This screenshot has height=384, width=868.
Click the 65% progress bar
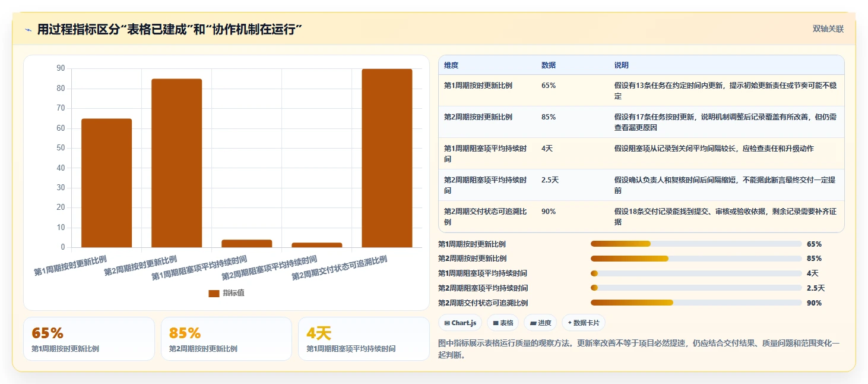696,244
